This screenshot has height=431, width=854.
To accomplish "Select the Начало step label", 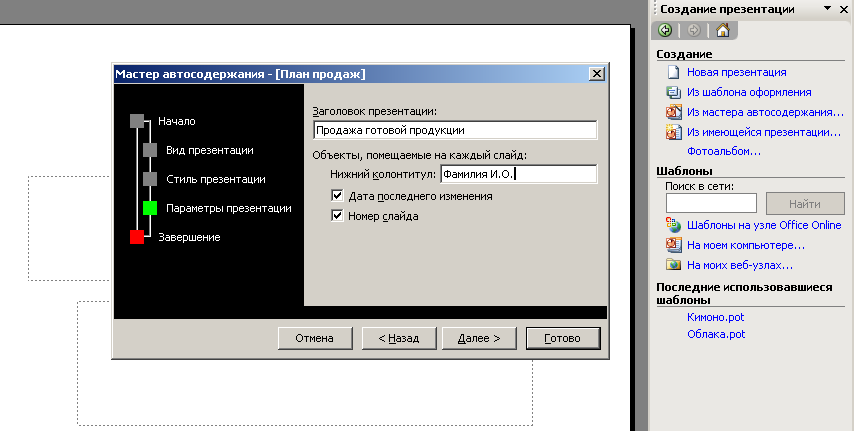I will (176, 121).
